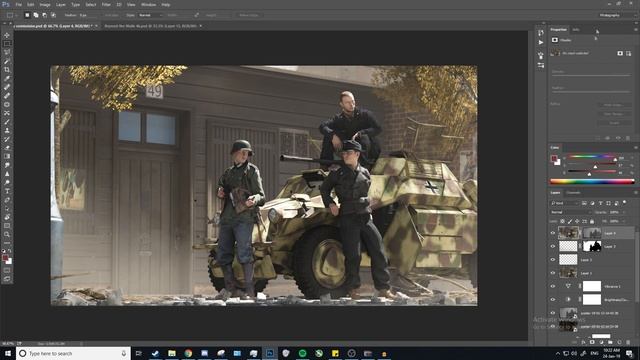This screenshot has width=640, height=360.
Task: Click Create new adjustment layer icon
Action: (601, 342)
